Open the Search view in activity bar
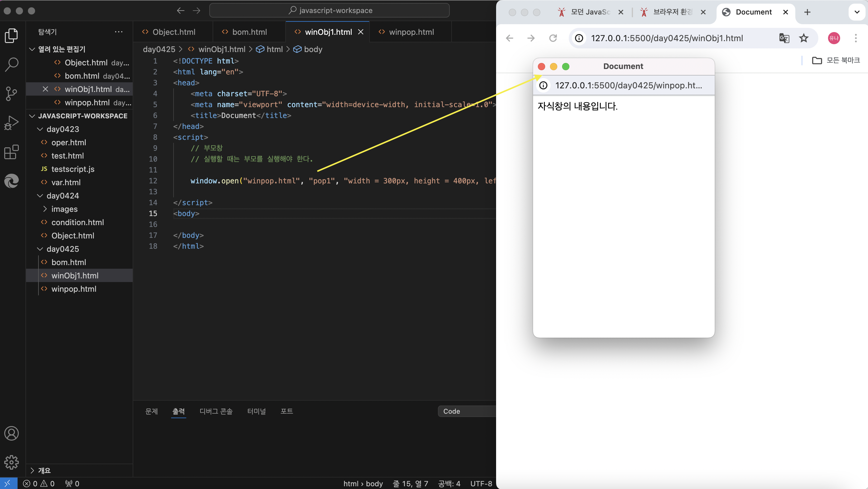 (12, 64)
